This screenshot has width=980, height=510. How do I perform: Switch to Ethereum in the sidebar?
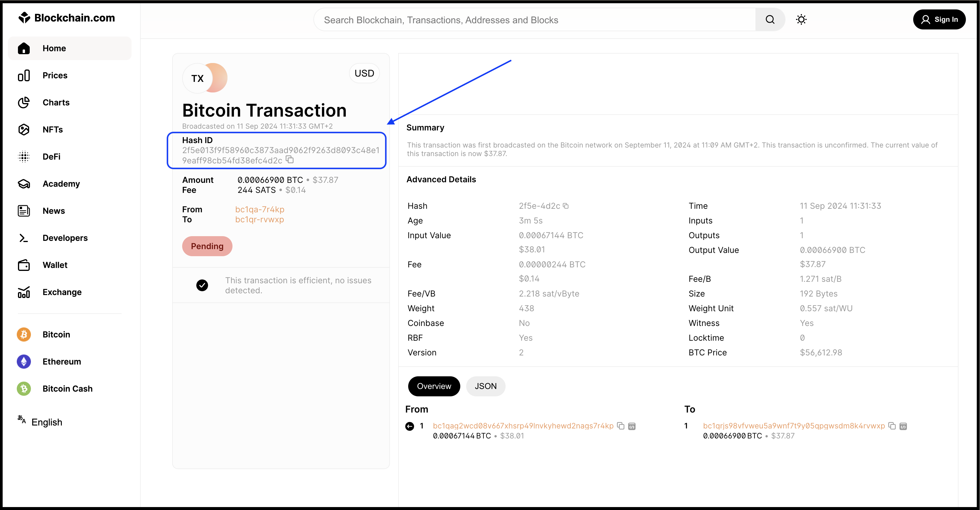24,362
